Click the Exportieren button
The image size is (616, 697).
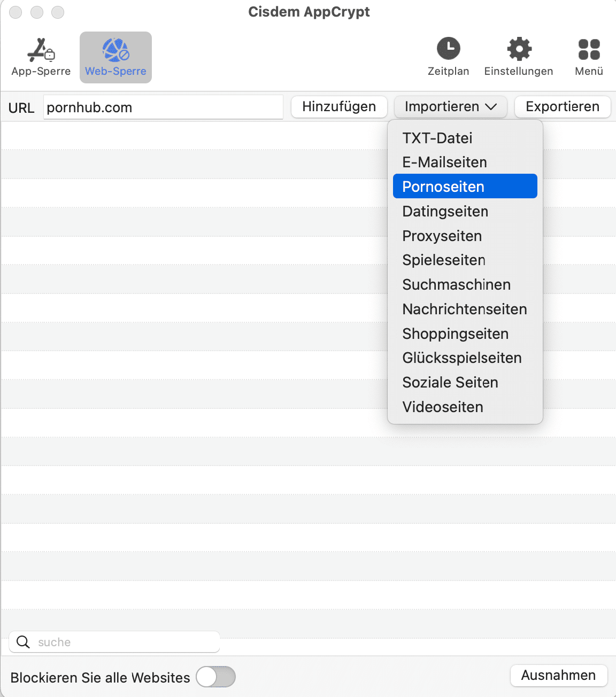(x=562, y=107)
